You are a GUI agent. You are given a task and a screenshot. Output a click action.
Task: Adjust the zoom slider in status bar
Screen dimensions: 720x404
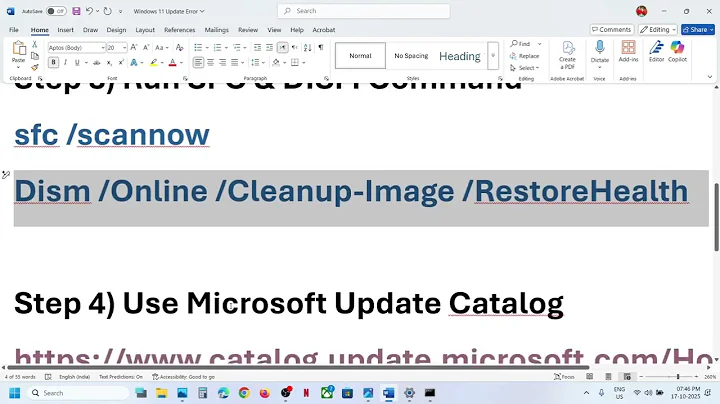678,376
